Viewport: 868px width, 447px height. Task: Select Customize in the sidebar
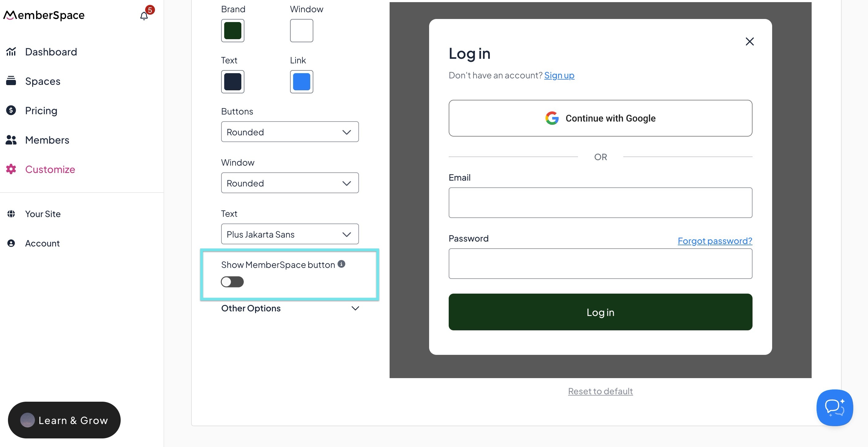50,169
